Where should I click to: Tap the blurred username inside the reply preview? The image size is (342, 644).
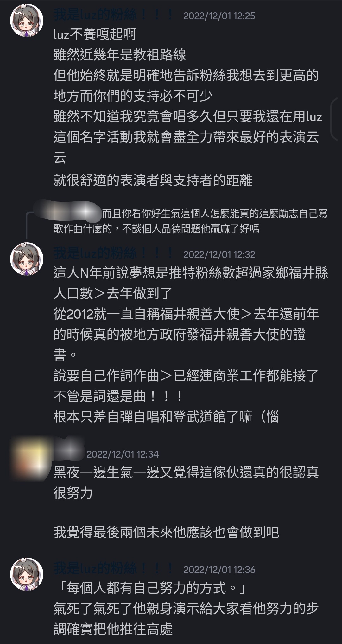(67, 209)
